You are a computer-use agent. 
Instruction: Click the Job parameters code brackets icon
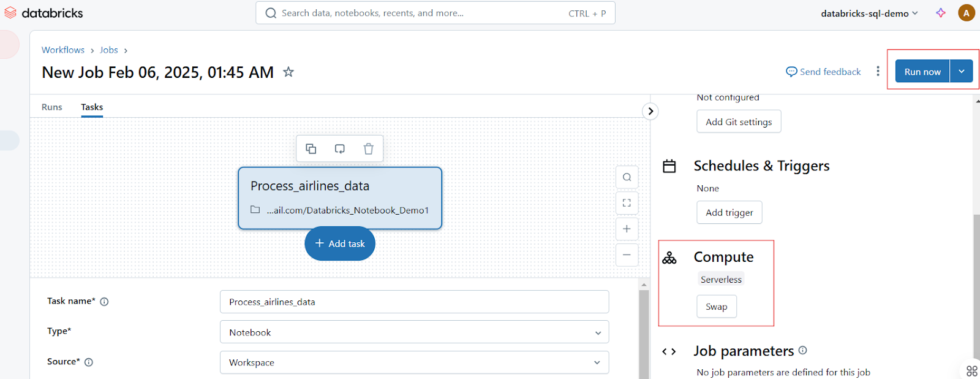(x=669, y=352)
